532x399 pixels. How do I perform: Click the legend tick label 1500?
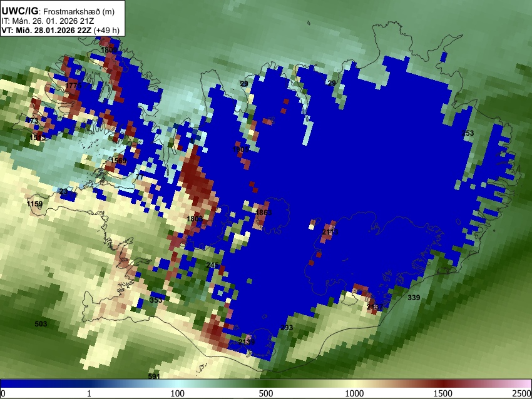coord(443,393)
